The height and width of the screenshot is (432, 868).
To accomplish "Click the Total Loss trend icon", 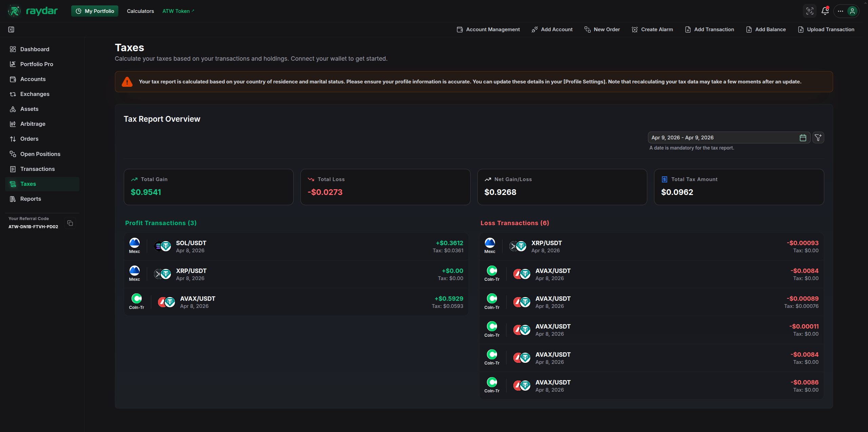I will (311, 179).
